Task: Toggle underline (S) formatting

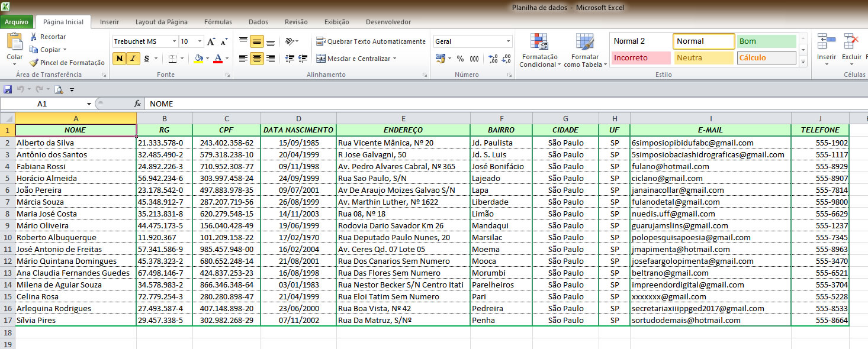Action: (x=146, y=59)
